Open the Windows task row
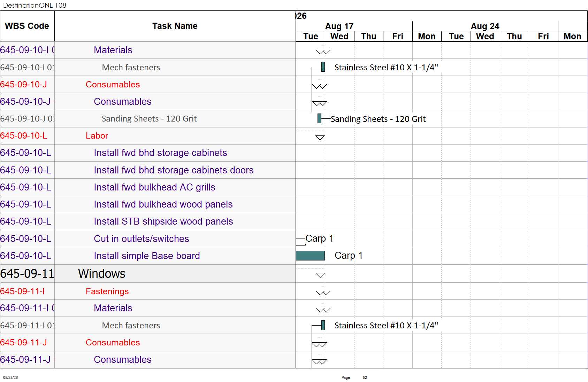 coord(148,274)
